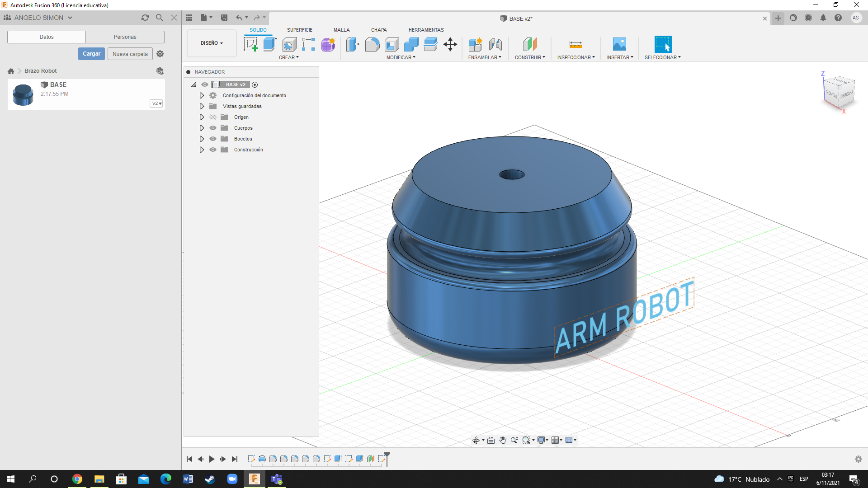Expand the Construcción node
The width and height of the screenshot is (868, 488).
[x=202, y=150]
